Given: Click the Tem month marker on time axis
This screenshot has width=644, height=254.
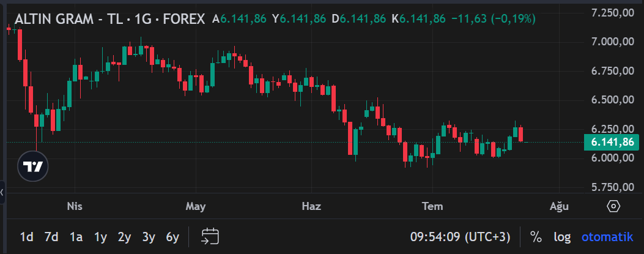Looking at the screenshot, I should tap(432, 206).
